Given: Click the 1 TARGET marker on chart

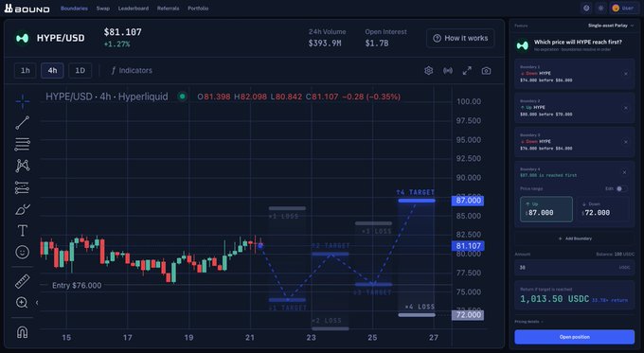Looking at the screenshot, I should tap(288, 308).
